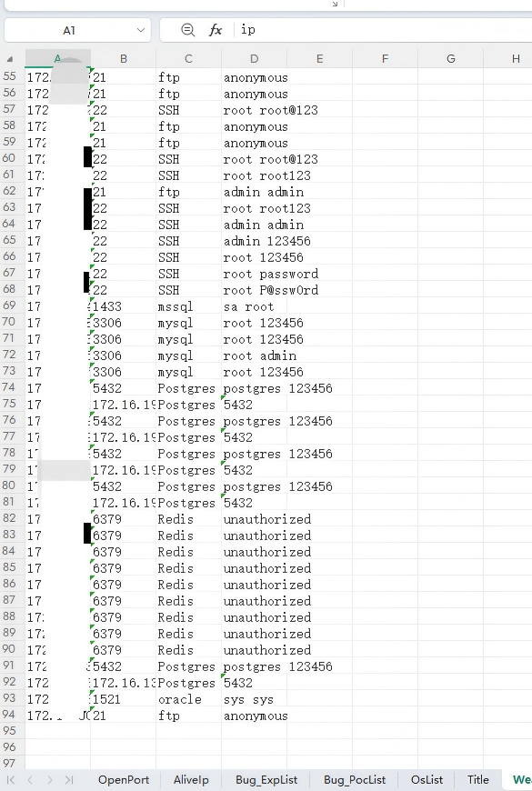532x791 pixels.
Task: Click the zoom magnifier icon beside fx
Action: point(187,30)
